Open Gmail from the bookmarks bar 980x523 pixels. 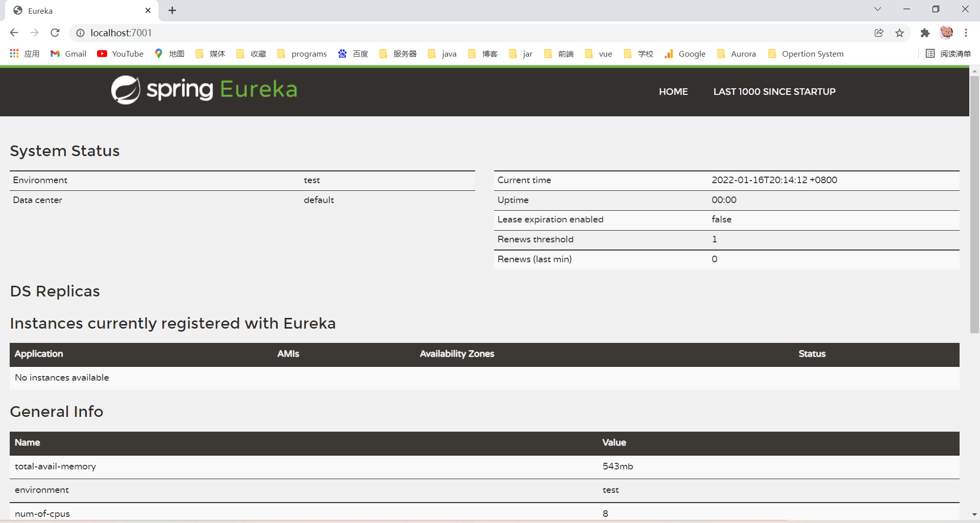(x=68, y=54)
